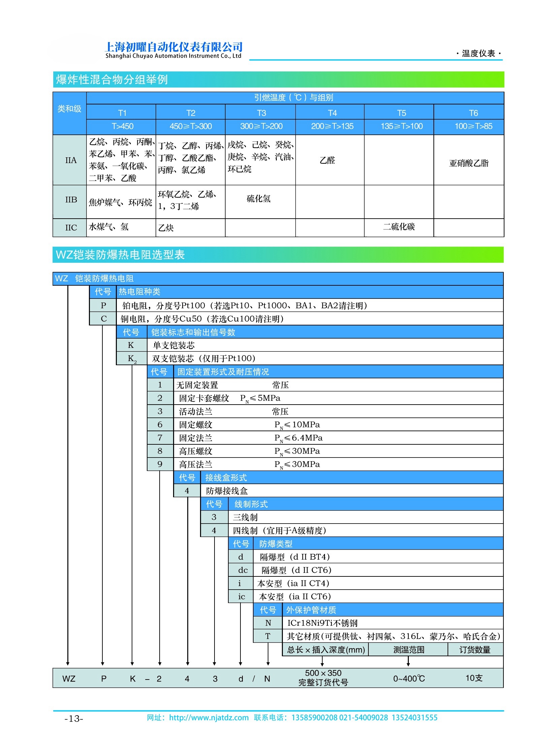
Task: Click the 爆炸性混合物分组举例 section heading
Action: tap(112, 80)
